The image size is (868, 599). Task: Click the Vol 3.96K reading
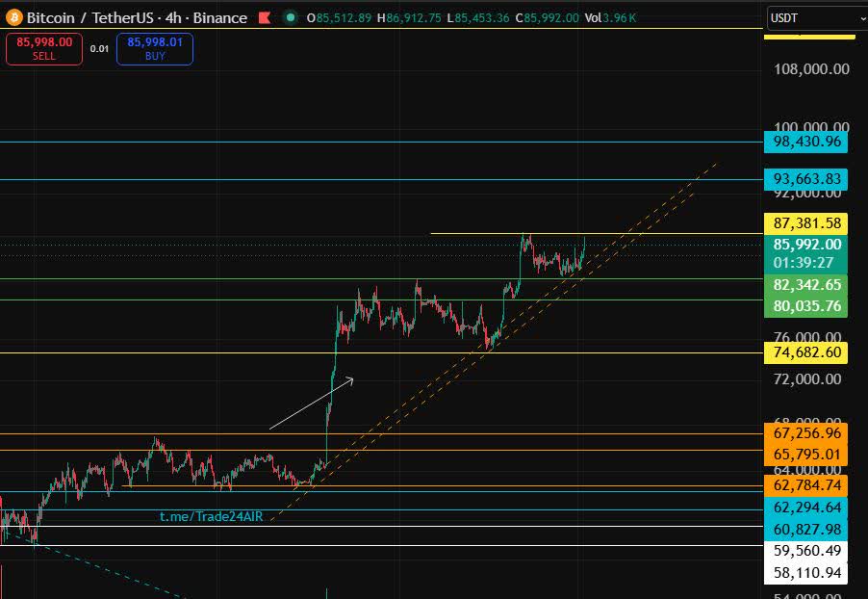611,17
